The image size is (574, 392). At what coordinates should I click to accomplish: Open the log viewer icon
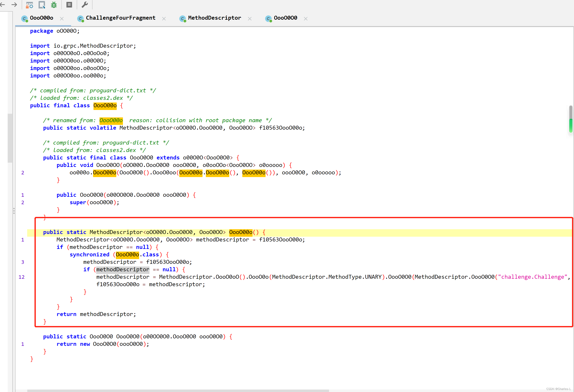tap(69, 5)
